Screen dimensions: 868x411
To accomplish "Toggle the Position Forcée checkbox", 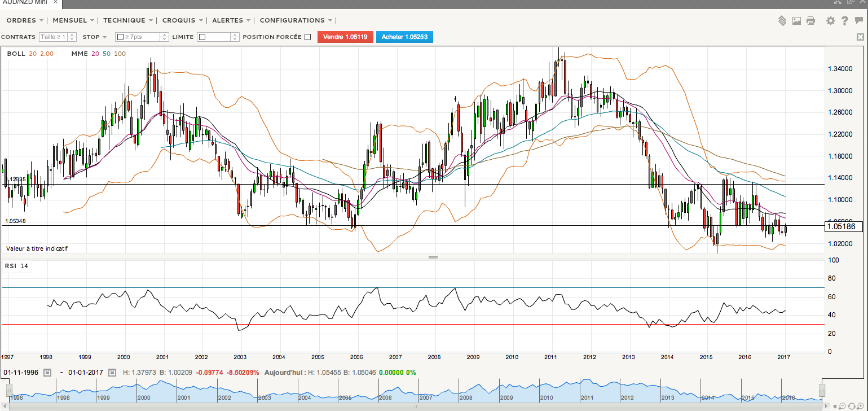I will (x=307, y=37).
